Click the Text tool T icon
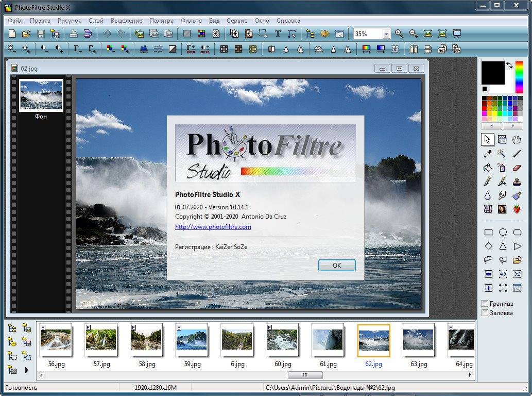Screen dimensions: 532x396 (278, 34)
